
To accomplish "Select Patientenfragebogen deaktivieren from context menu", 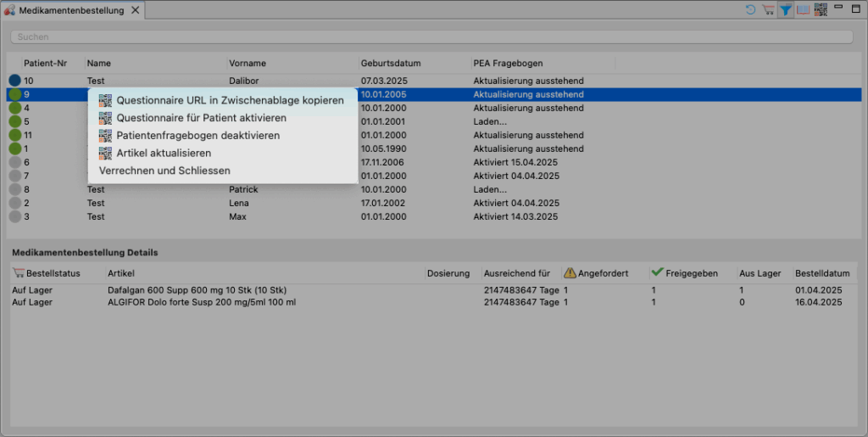I will [x=198, y=136].
